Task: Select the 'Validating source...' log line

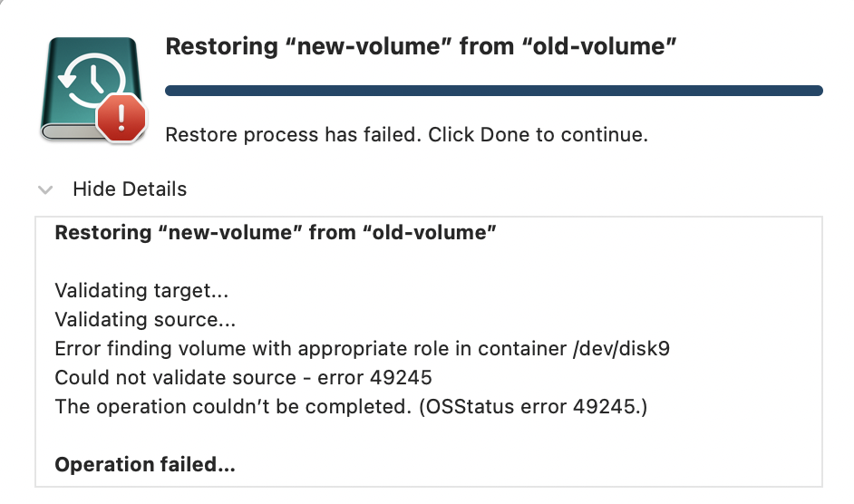Action: 145,319
